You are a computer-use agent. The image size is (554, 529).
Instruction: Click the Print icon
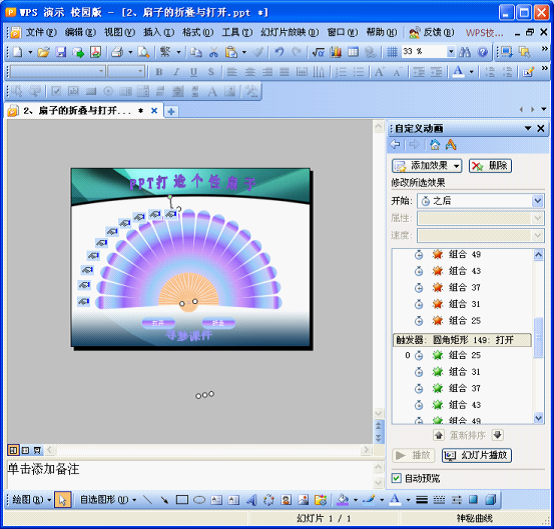point(117,52)
